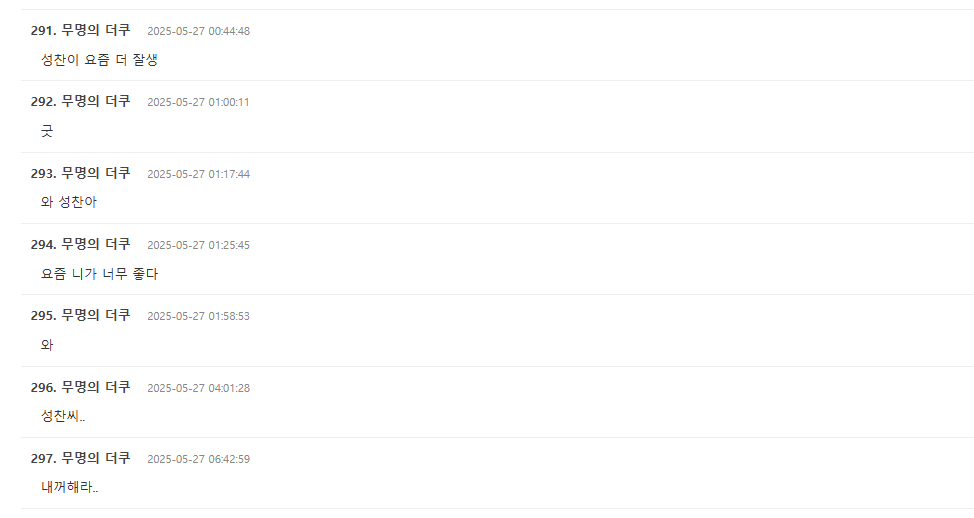Click the author name of comment 297
The width and height of the screenshot is (974, 518).
(95, 458)
